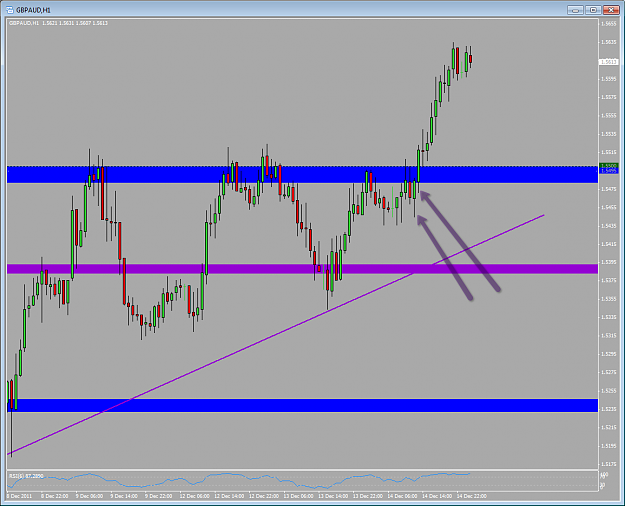
Task: Select the purple horizontal band near 1.5395
Action: pyautogui.click(x=303, y=269)
